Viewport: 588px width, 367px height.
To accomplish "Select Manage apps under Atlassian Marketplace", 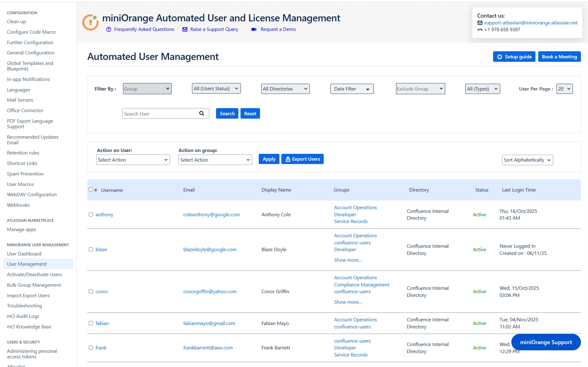I will pyautogui.click(x=21, y=229).
